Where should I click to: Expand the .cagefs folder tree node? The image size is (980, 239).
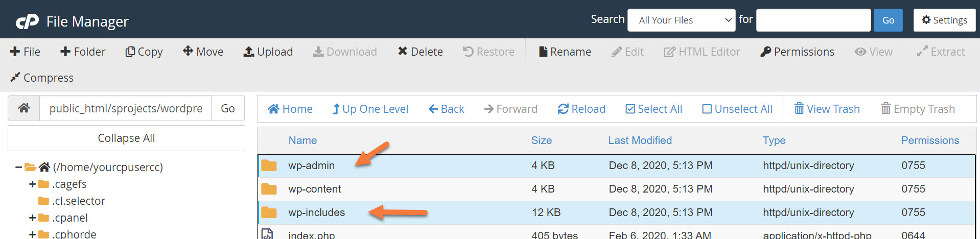pos(32,184)
